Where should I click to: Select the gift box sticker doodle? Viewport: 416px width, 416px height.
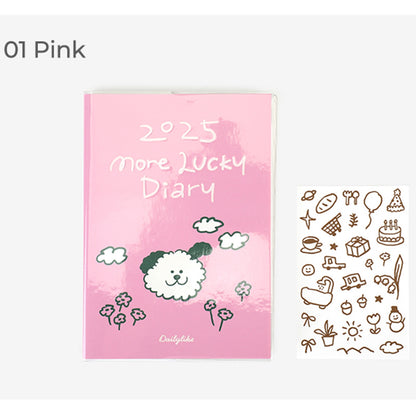[x=357, y=246]
